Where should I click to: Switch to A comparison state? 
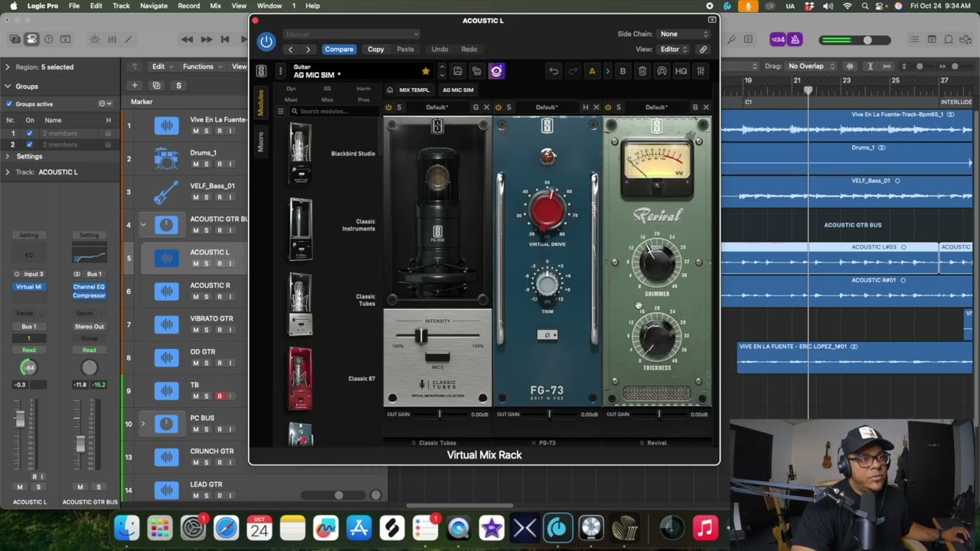point(592,71)
